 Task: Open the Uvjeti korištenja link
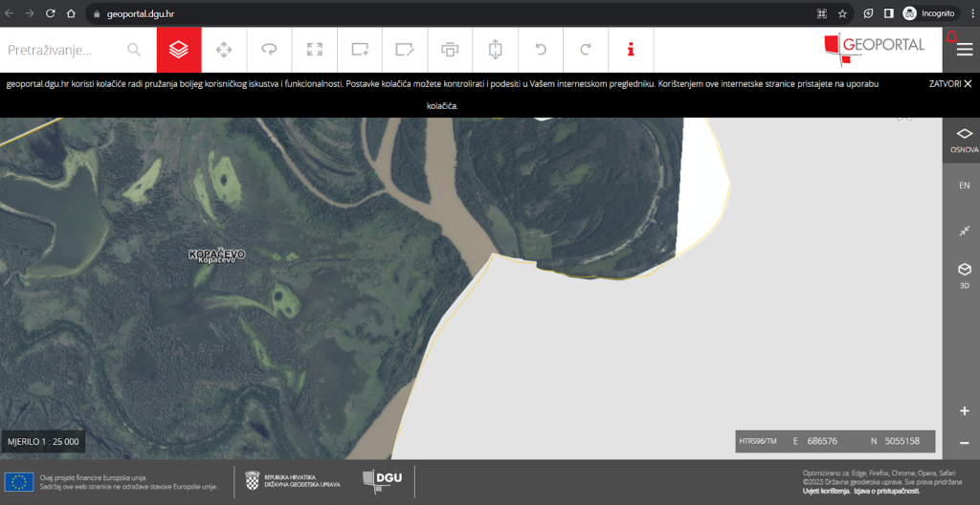coord(826,491)
